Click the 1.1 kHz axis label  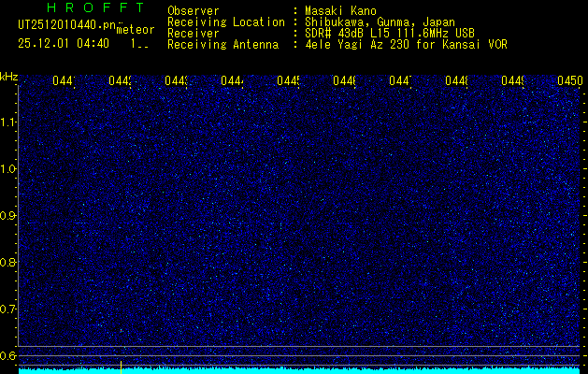pos(8,122)
